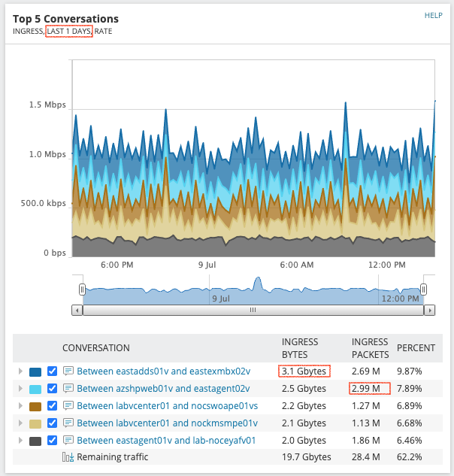This screenshot has height=476, width=454.
Task: Uncheck the labvcenter01 and nockmsmpe01v checkbox
Action: click(x=52, y=423)
